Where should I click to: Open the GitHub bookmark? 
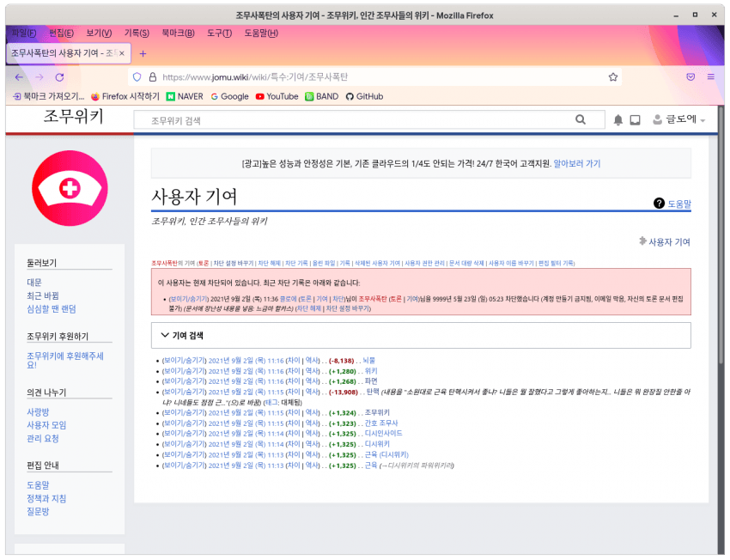pyautogui.click(x=364, y=96)
